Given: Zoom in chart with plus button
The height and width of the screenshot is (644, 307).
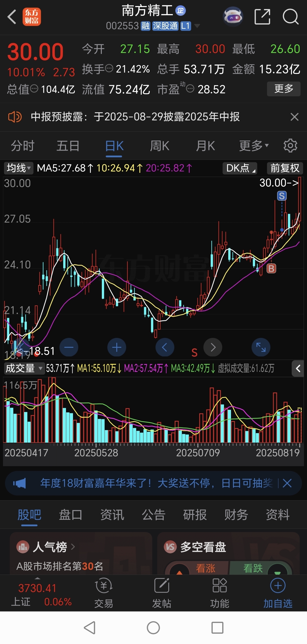Looking at the screenshot, I should coord(117,347).
